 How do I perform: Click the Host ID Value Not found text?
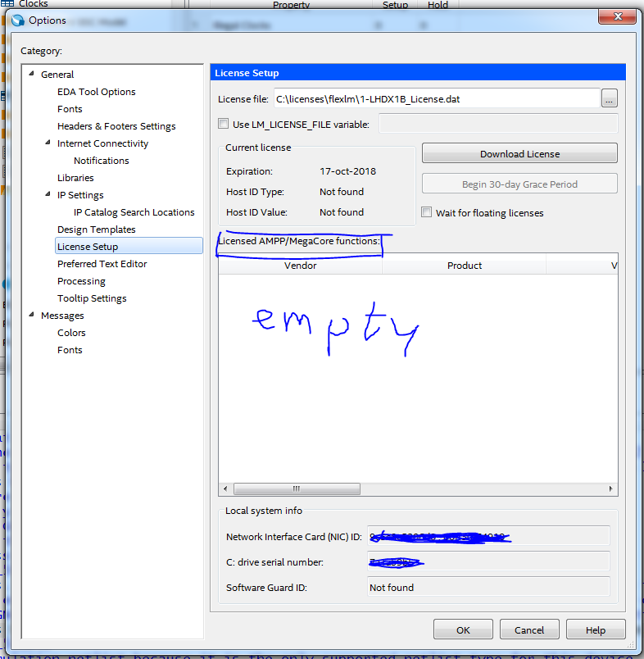[x=342, y=212]
